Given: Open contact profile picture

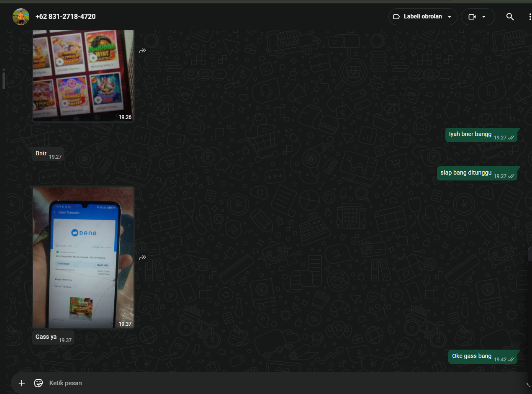Looking at the screenshot, I should 21,17.
